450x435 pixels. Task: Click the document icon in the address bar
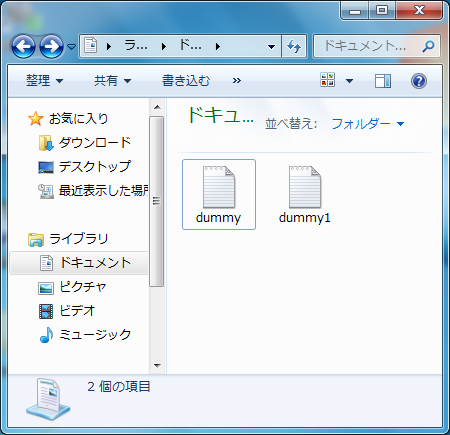click(91, 46)
